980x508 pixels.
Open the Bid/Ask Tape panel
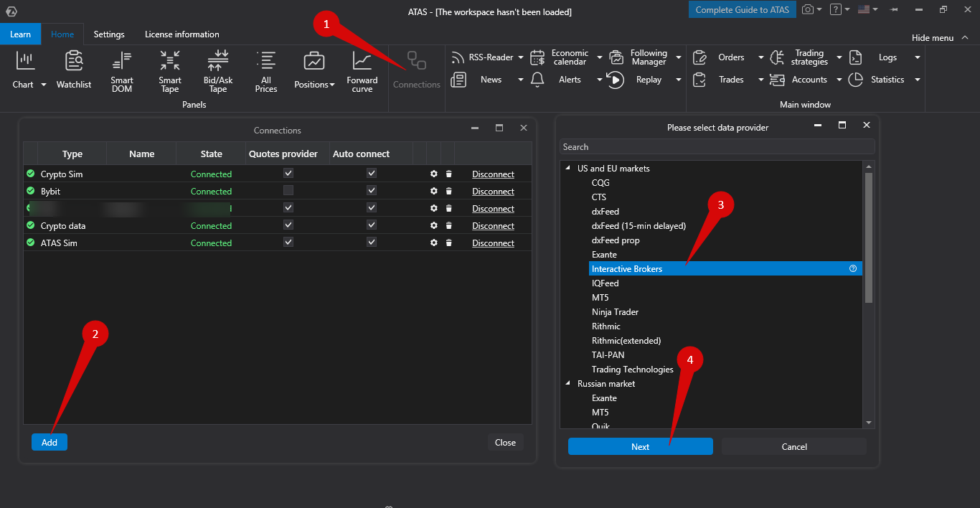pos(218,72)
